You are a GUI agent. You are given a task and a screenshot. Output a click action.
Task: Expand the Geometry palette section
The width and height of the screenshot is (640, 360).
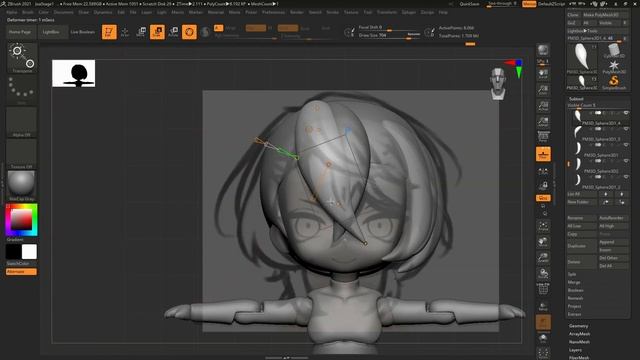point(578,326)
